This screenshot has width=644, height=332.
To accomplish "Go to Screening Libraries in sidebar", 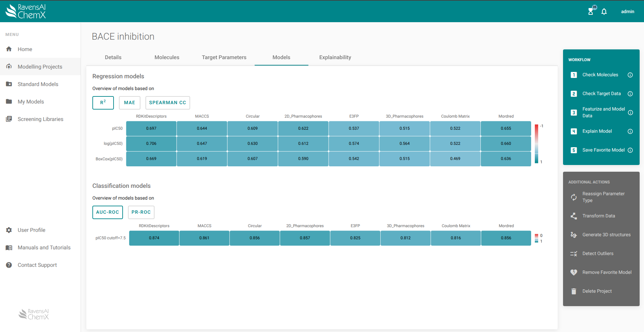I will coord(40,119).
